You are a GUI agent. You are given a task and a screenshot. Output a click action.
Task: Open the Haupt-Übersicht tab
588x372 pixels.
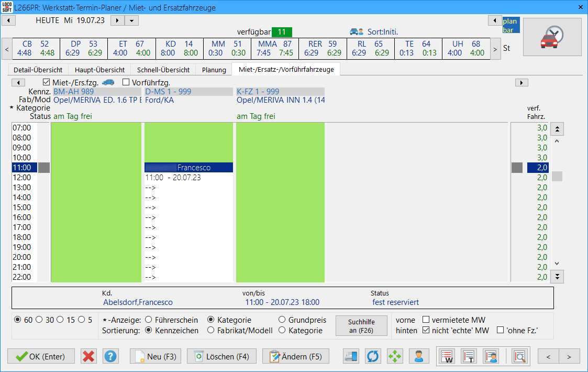click(x=99, y=70)
